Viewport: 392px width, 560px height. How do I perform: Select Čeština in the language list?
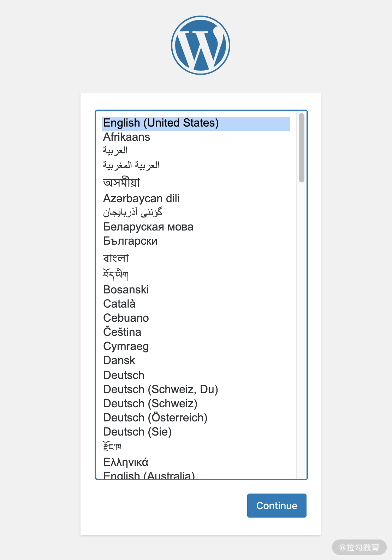(122, 332)
